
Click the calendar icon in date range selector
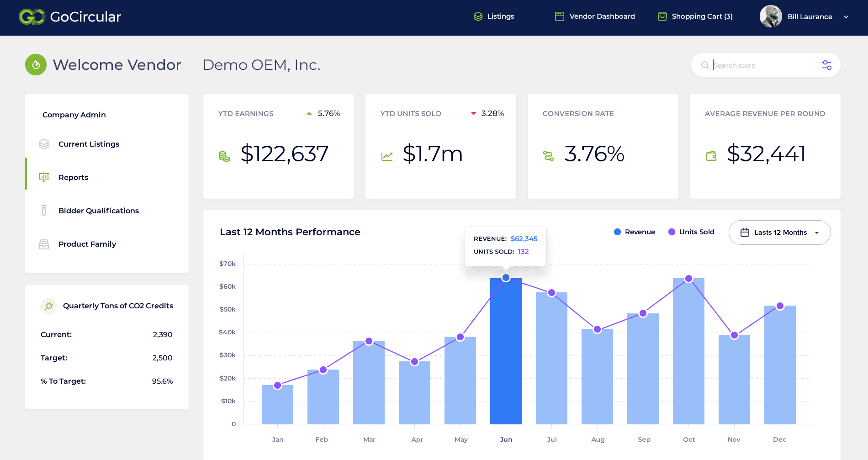[746, 233]
